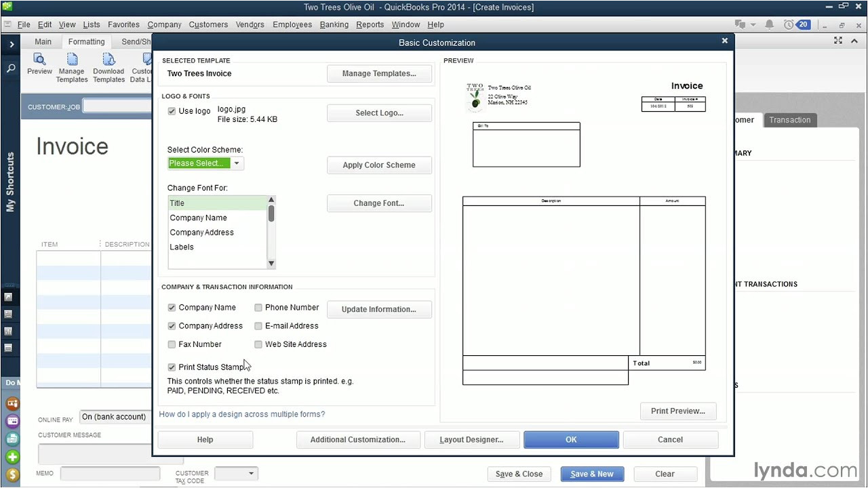Open Manage Templates from the ribbon

71,66
